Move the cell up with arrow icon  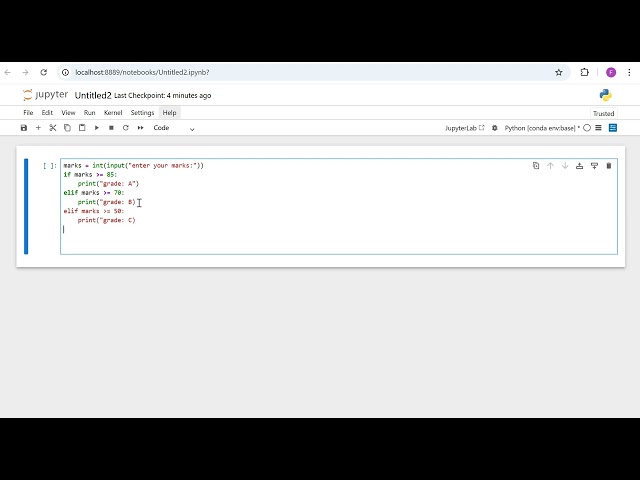click(550, 166)
